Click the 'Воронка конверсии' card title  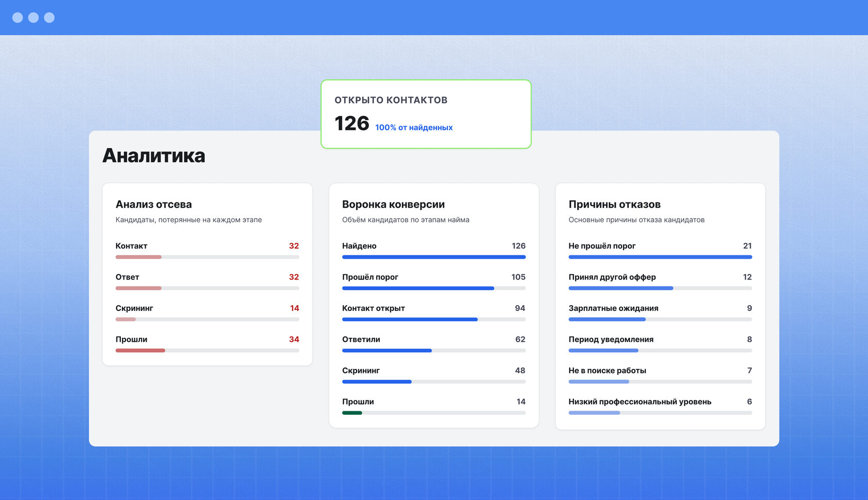point(394,205)
